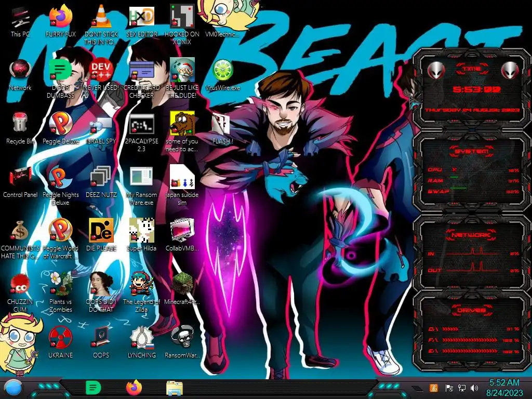Select My Ransom Ware.exe icon

[x=141, y=186]
